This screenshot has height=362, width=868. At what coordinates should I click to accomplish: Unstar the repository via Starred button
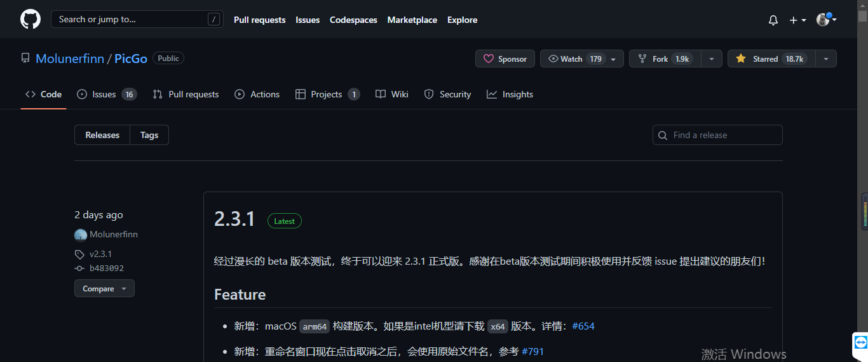[771, 59]
